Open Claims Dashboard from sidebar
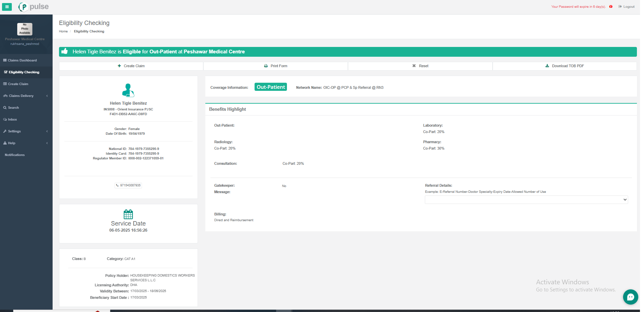Image resolution: width=644 pixels, height=312 pixels. 22,60
